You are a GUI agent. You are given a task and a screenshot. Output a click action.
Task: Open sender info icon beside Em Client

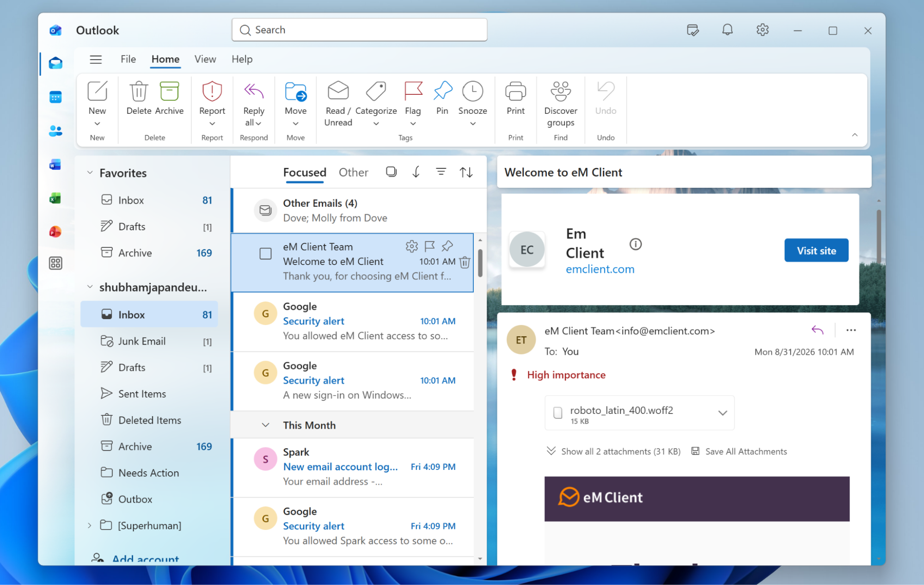pos(636,244)
